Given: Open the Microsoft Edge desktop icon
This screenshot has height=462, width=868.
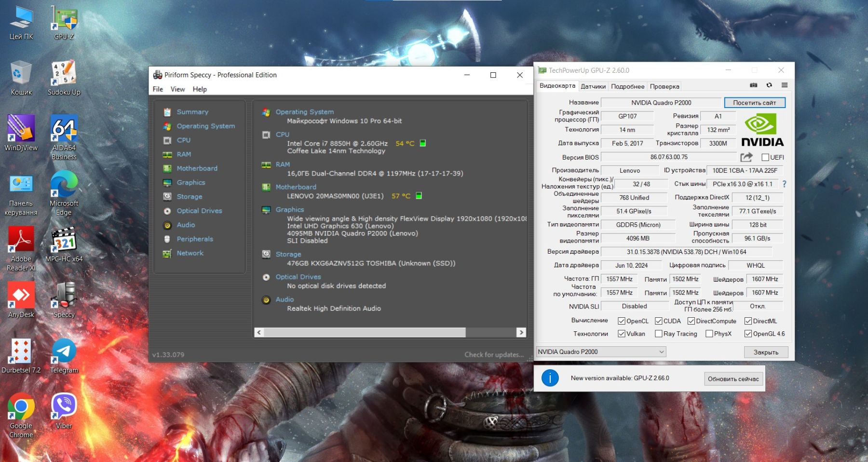Looking at the screenshot, I should coord(64,193).
